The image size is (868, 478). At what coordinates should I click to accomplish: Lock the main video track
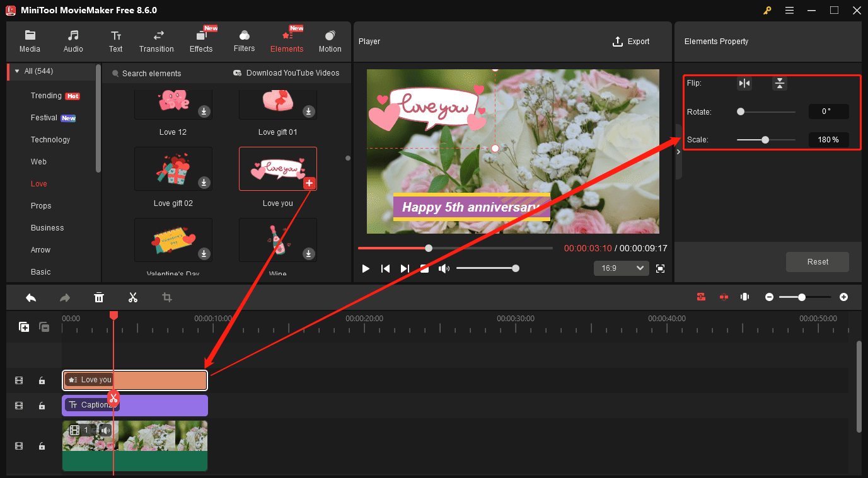pos(42,446)
